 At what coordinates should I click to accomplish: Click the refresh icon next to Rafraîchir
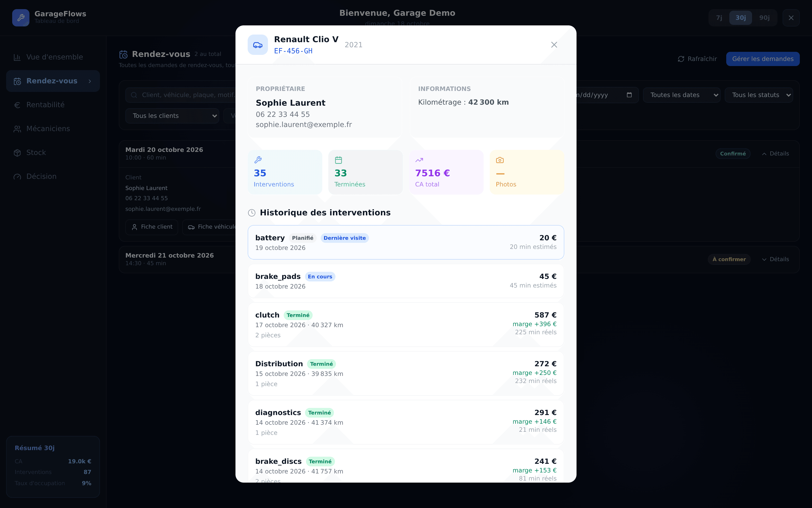(x=681, y=59)
